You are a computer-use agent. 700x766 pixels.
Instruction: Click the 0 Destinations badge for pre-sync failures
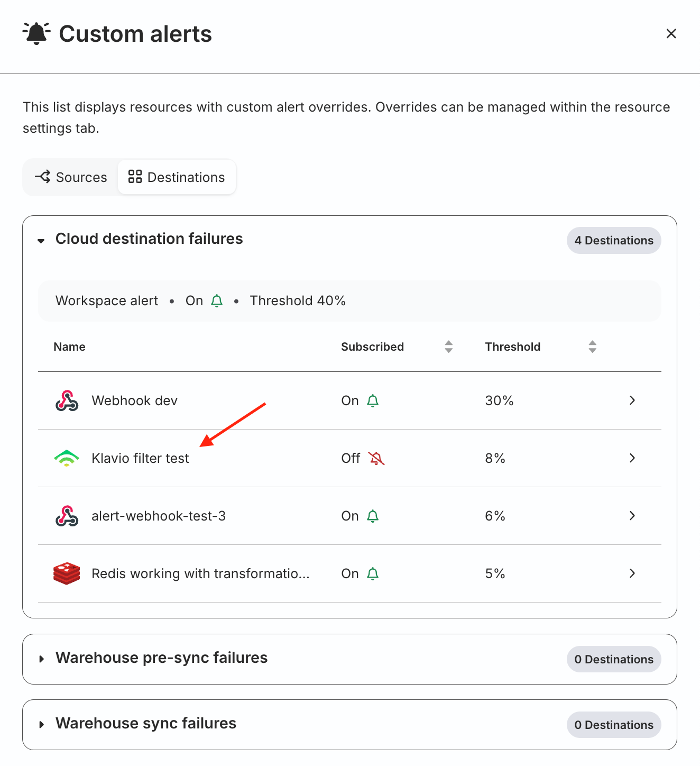pos(614,660)
